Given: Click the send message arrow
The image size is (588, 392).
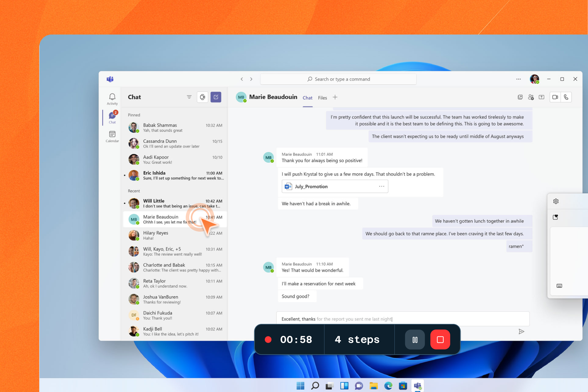Looking at the screenshot, I should [521, 331].
